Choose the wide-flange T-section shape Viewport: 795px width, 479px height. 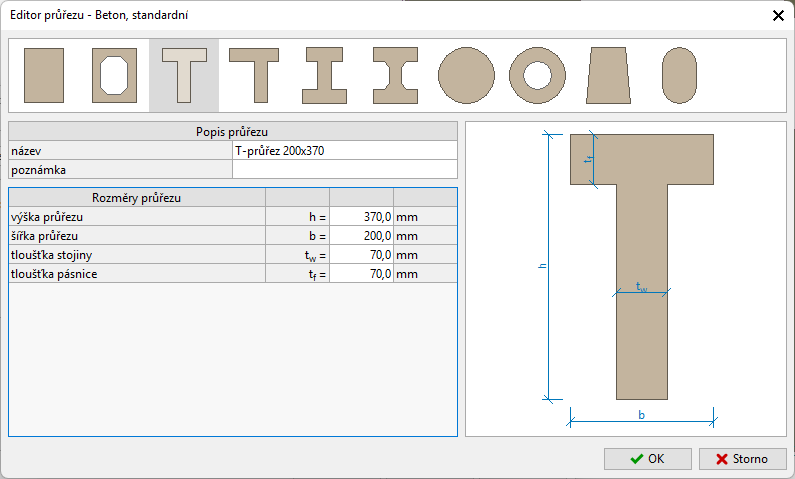(x=254, y=76)
